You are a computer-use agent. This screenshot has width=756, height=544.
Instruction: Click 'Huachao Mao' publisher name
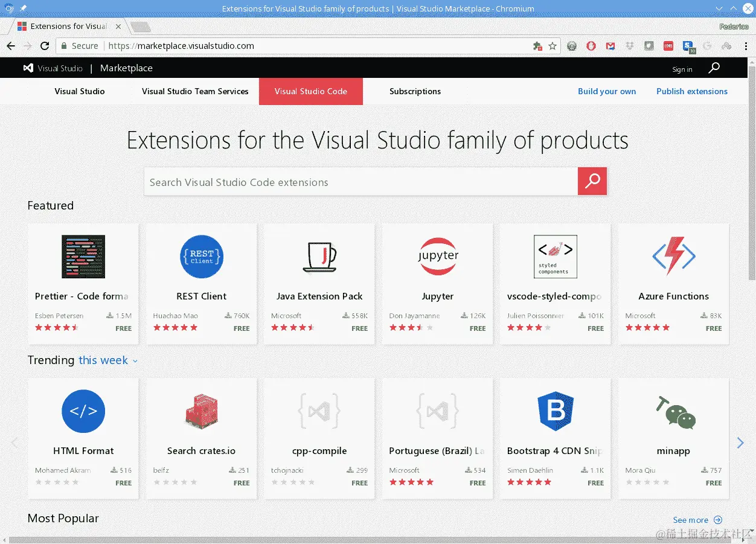175,316
